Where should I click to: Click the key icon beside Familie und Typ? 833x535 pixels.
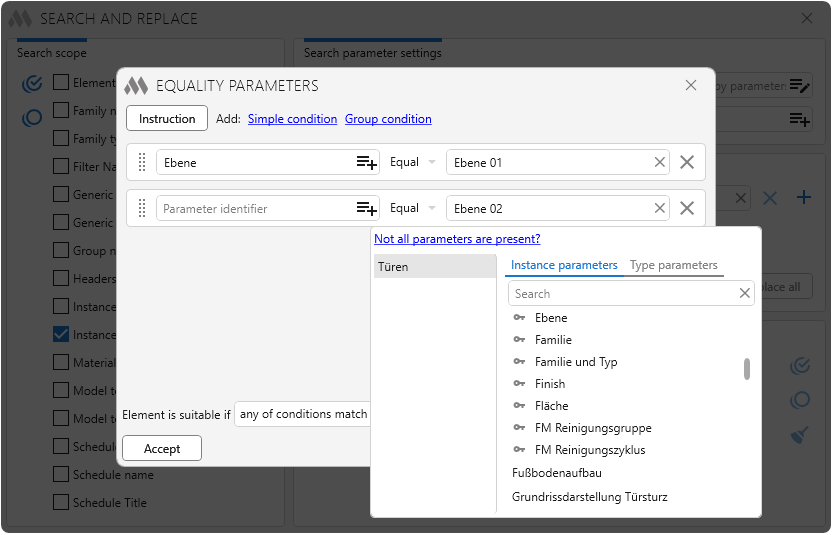click(x=520, y=362)
